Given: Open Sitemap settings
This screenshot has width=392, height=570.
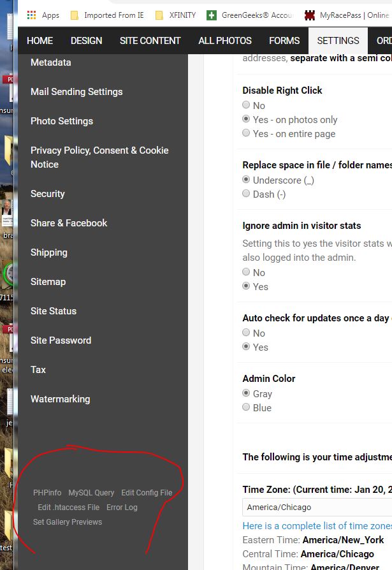Looking at the screenshot, I should [48, 282].
